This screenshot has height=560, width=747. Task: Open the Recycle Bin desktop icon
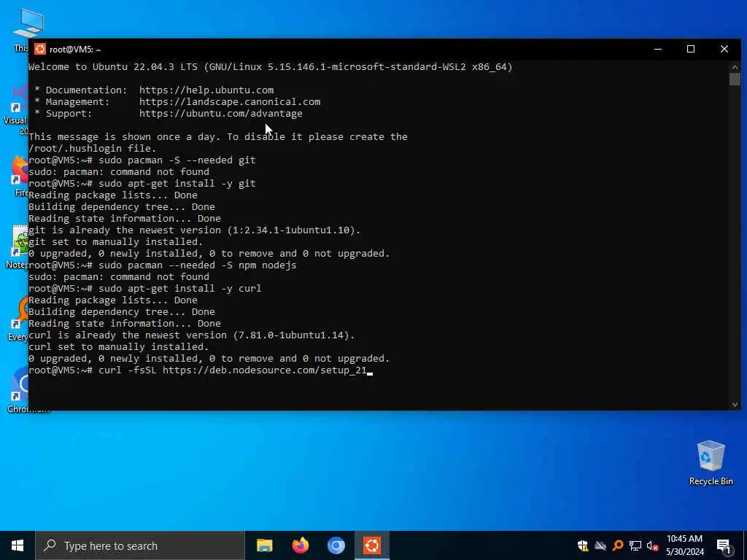711,463
